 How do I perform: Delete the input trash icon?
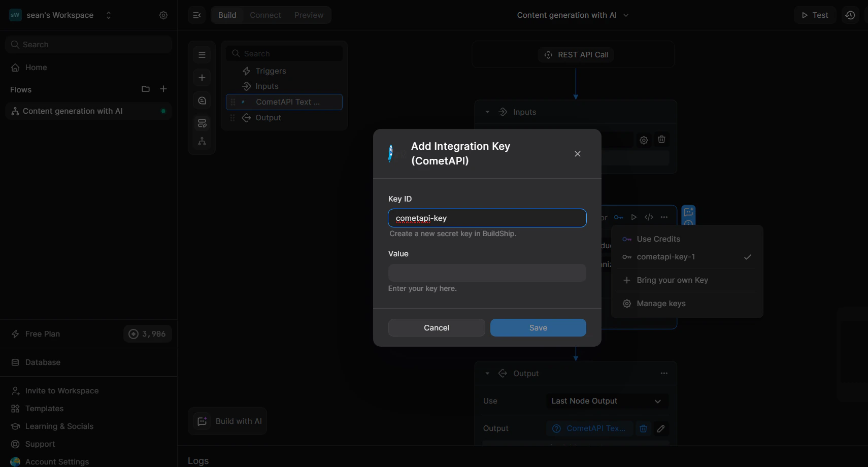point(661,140)
